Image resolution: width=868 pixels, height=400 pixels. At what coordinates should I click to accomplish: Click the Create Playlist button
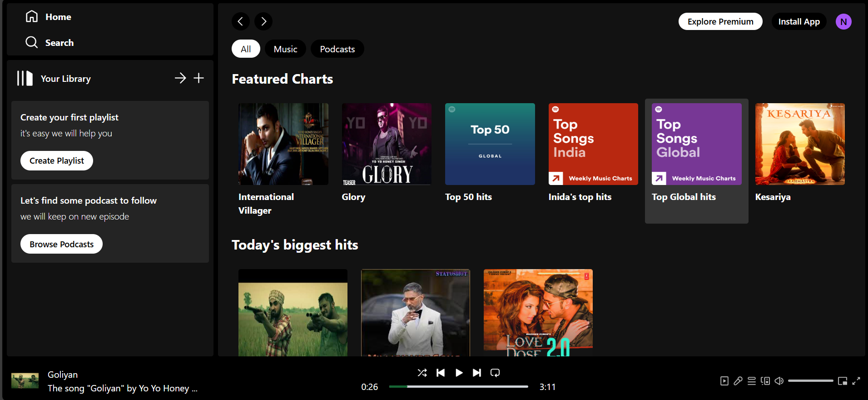(x=57, y=161)
